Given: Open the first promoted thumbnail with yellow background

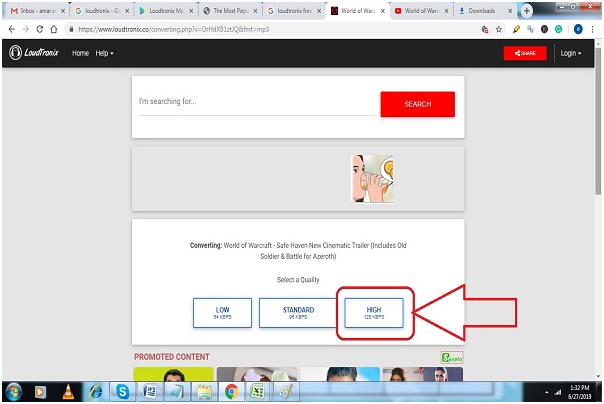Looking at the screenshot, I should tap(173, 374).
